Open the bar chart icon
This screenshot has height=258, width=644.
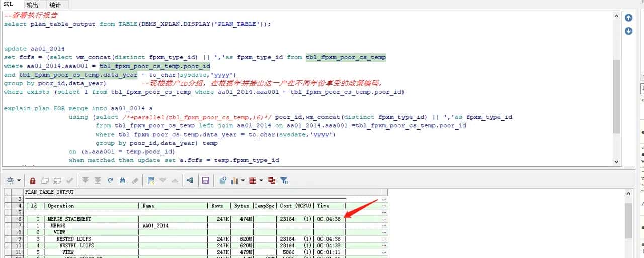coord(234,180)
